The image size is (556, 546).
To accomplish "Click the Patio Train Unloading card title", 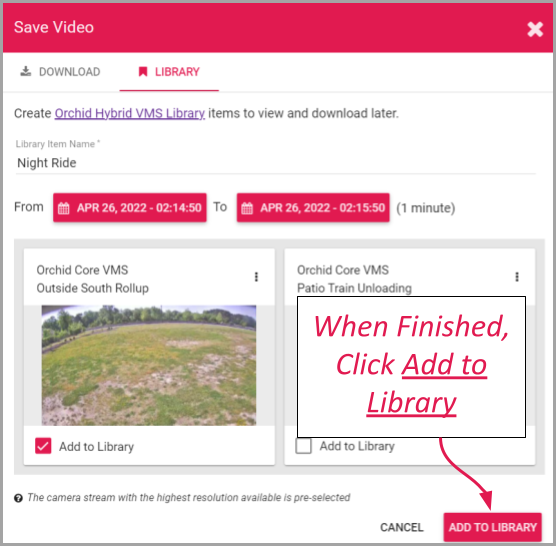I will pyautogui.click(x=354, y=279).
